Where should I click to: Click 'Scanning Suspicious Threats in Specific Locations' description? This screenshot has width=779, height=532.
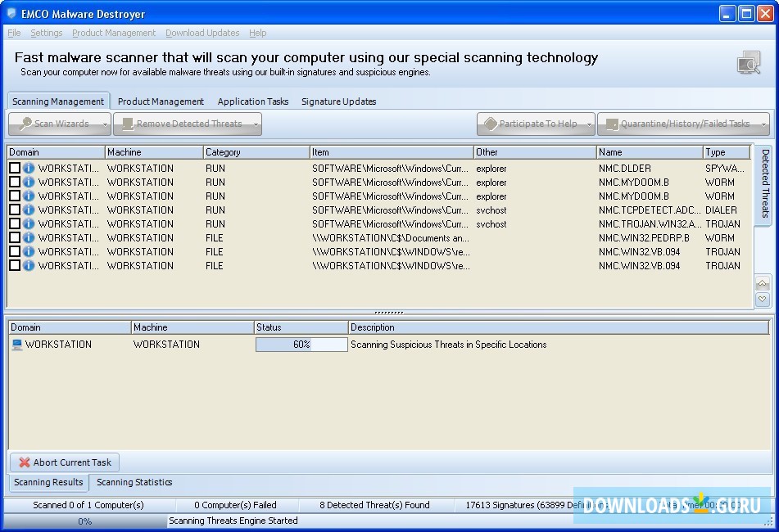coord(449,345)
